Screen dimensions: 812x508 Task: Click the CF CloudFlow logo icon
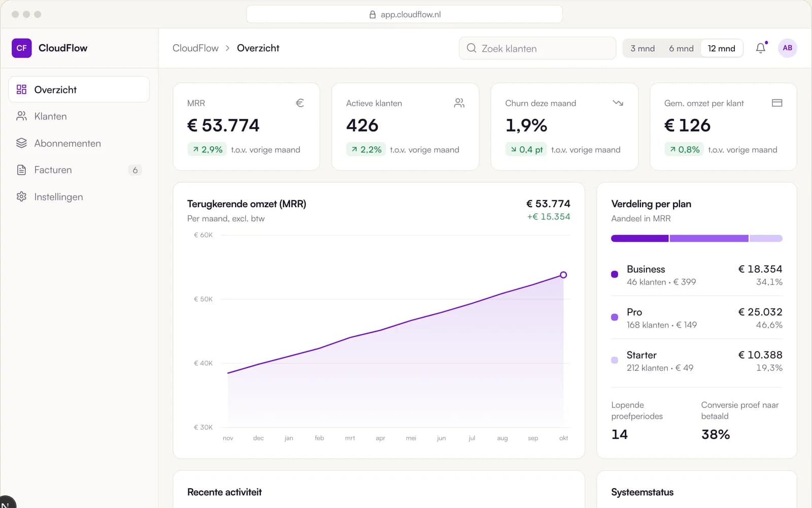21,48
